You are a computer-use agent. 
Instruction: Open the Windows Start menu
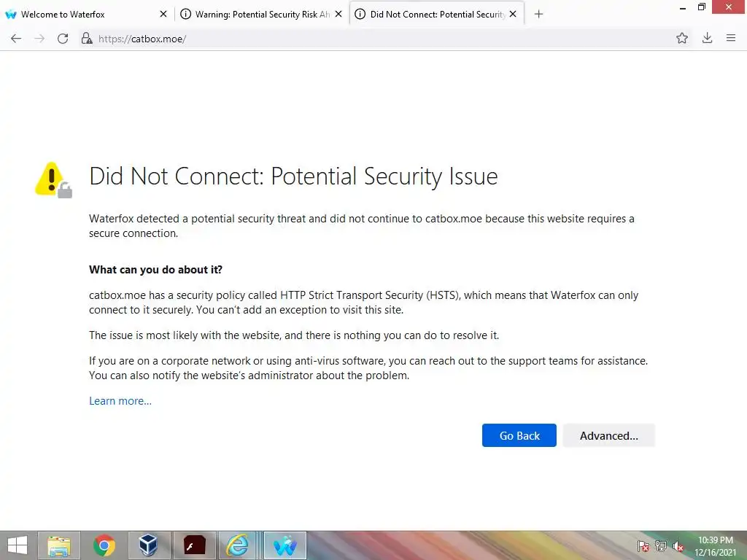click(x=17, y=545)
